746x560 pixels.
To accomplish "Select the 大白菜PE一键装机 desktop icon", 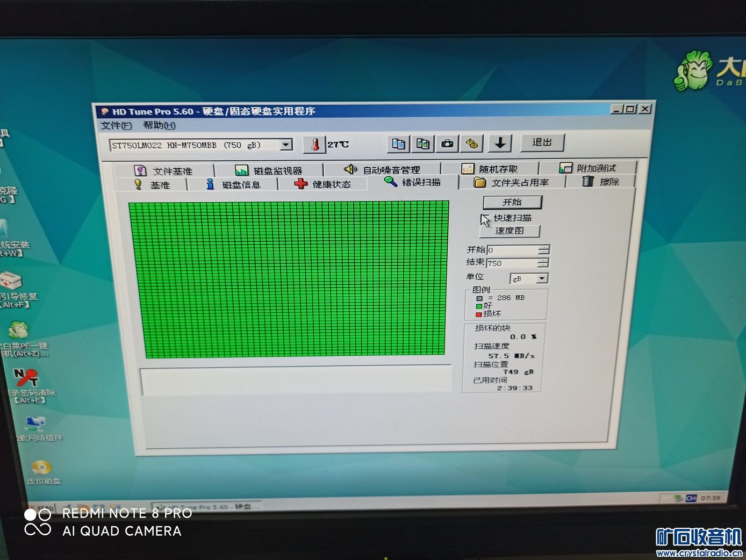I will click(21, 339).
